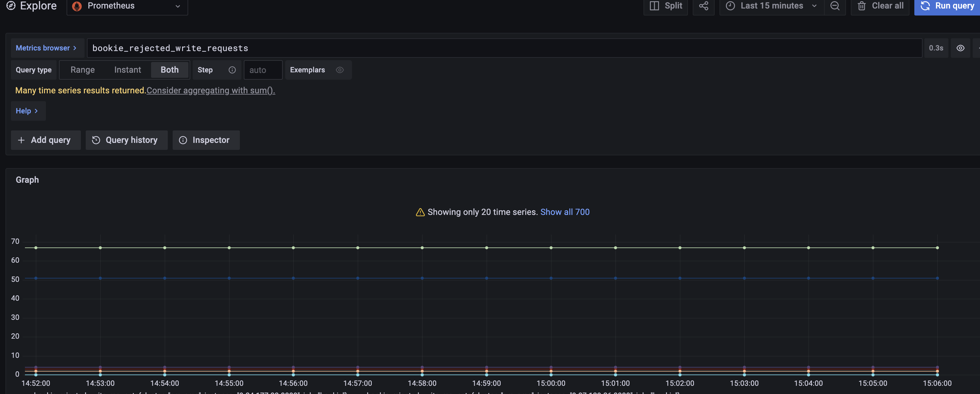Click the Step auto input field

263,70
